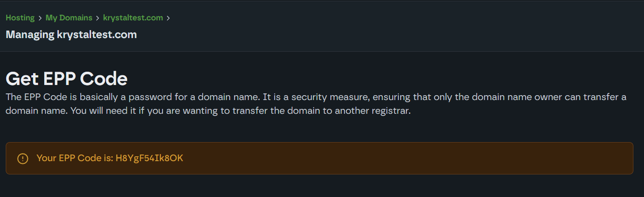Image resolution: width=644 pixels, height=197 pixels.
Task: Go to My Domains breadcrumb link
Action: point(69,18)
